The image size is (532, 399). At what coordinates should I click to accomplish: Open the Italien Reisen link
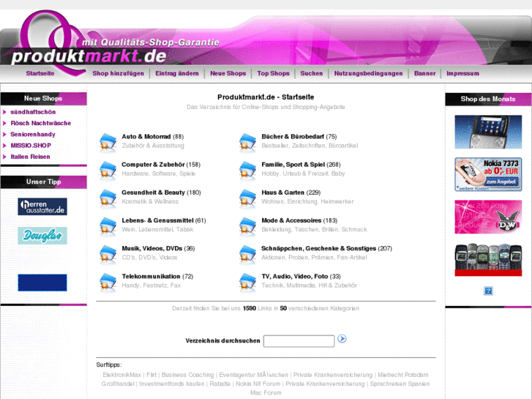30,157
